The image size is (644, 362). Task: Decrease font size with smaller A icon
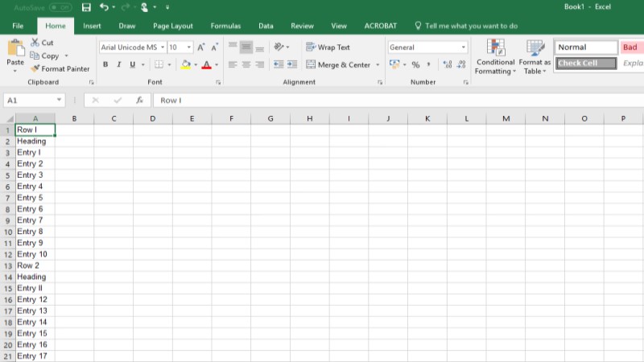click(214, 47)
